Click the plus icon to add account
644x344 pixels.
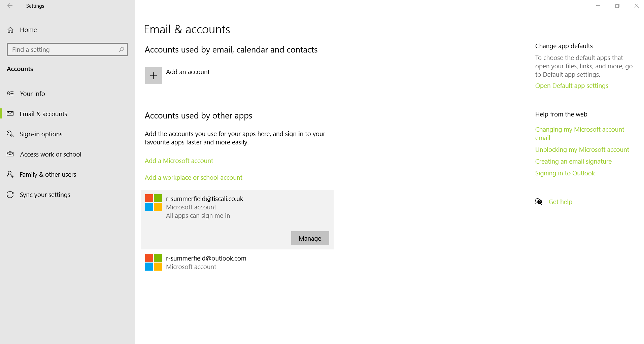153,76
